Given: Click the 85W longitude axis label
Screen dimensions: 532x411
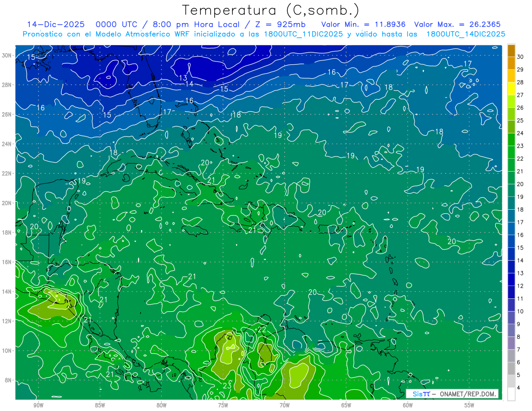Looking at the screenshot, I should tap(100, 406).
